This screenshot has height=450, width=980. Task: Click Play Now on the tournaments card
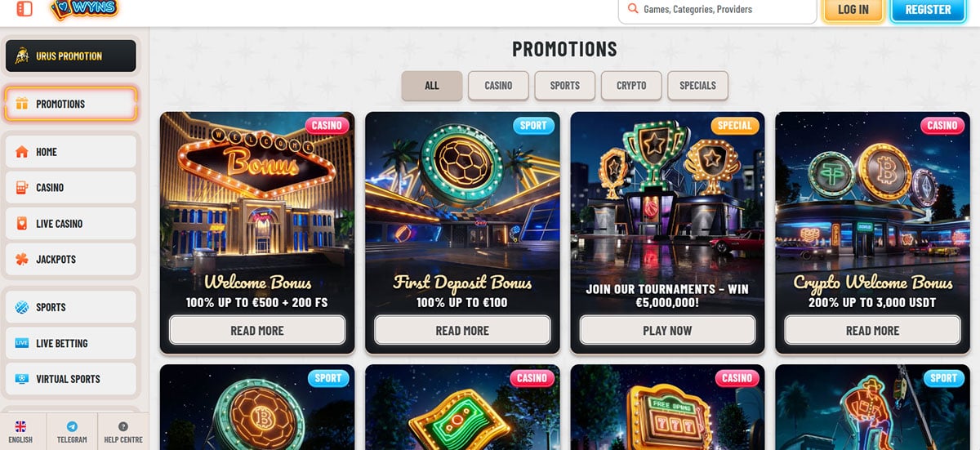pyautogui.click(x=667, y=331)
